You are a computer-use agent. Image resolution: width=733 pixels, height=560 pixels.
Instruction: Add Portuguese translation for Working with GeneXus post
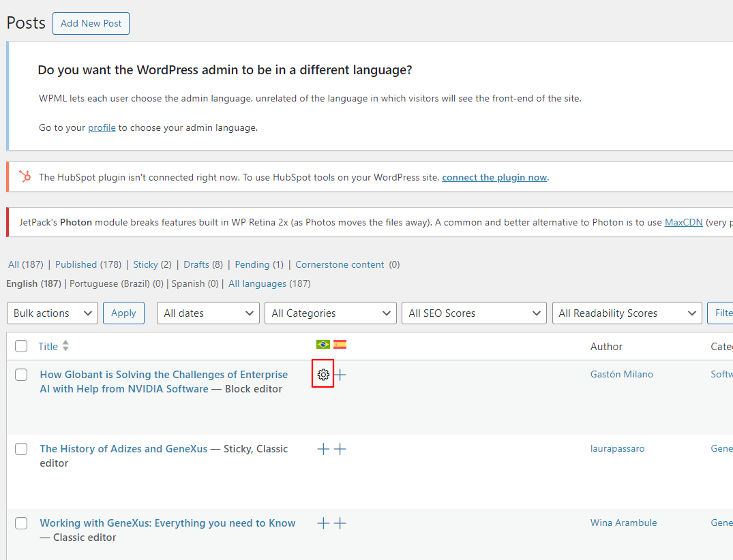[323, 523]
